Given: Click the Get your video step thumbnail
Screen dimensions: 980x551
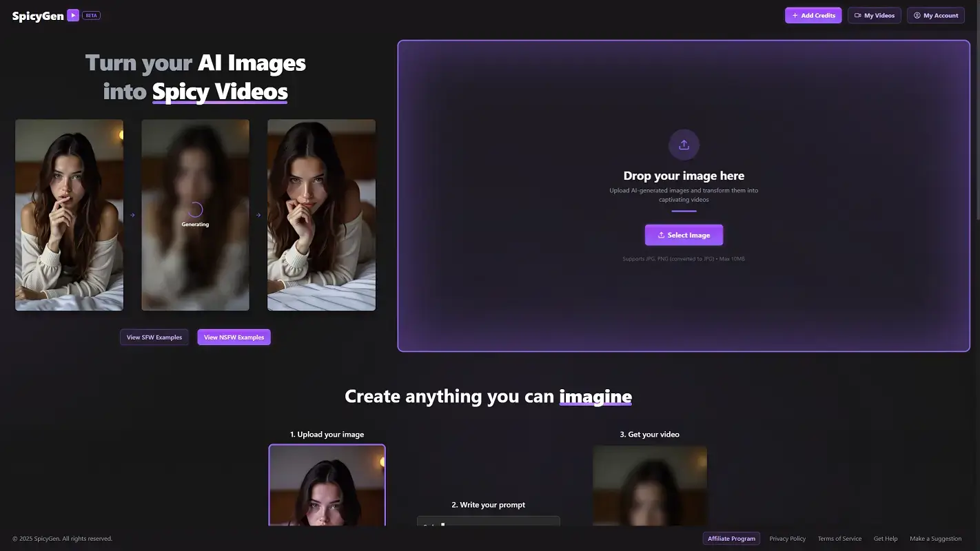Looking at the screenshot, I should [x=649, y=485].
